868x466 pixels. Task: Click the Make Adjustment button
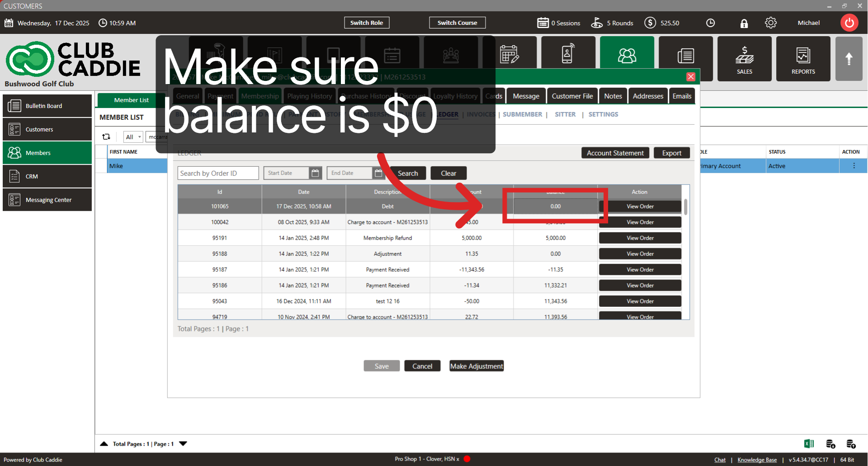point(476,366)
